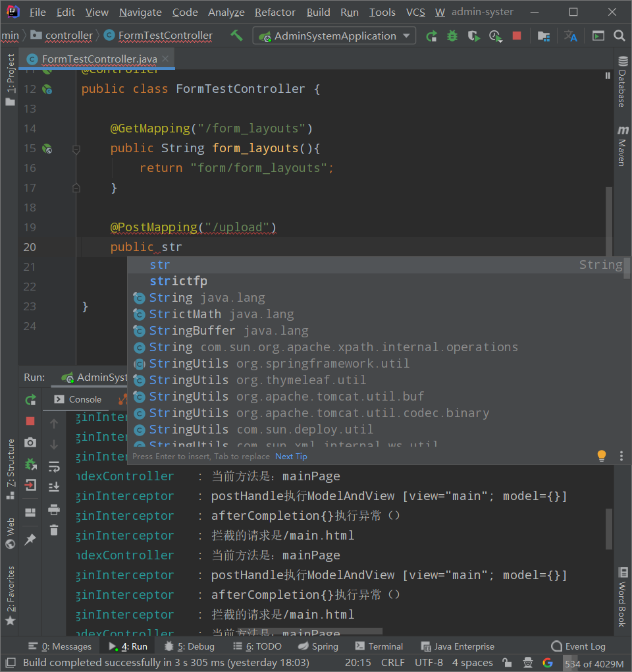Screen dimensions: 632x672
Task: Dump threads using camera icon
Action: (x=30, y=443)
